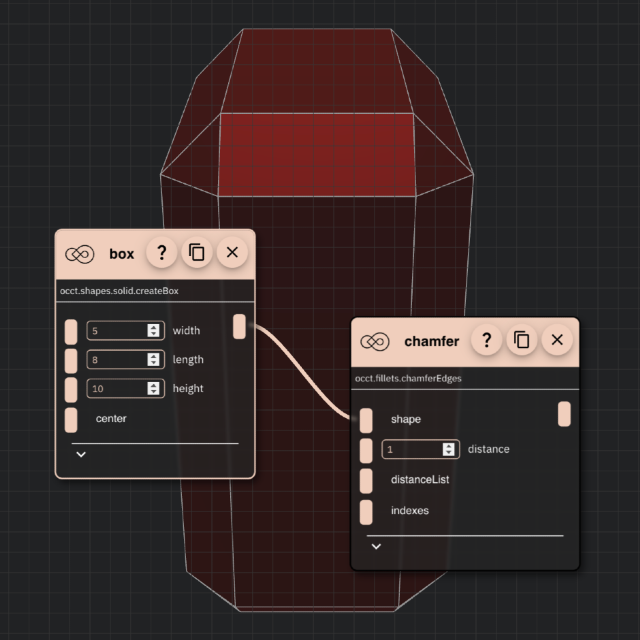Select the box node output socket

[240, 327]
